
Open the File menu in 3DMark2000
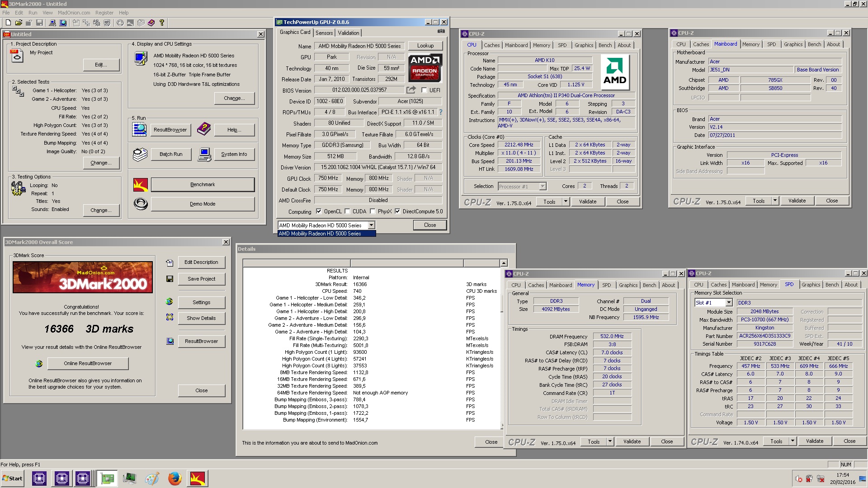pos(6,13)
